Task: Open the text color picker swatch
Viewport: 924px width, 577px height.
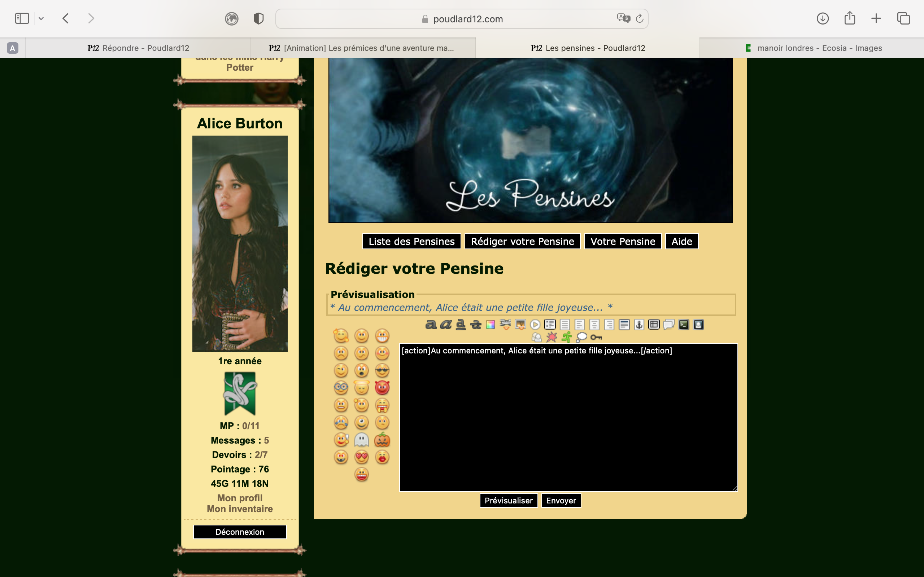Action: coord(490,324)
